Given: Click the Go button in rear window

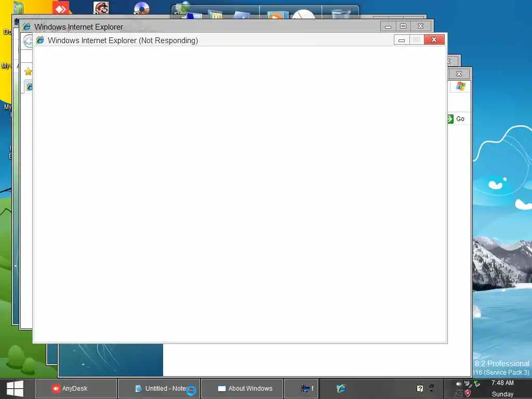Looking at the screenshot, I should pos(456,119).
